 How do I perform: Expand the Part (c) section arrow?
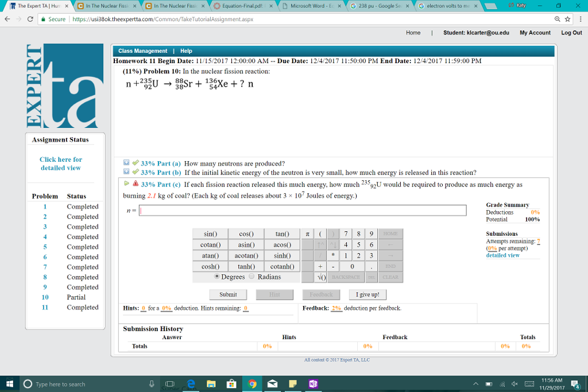pos(127,183)
